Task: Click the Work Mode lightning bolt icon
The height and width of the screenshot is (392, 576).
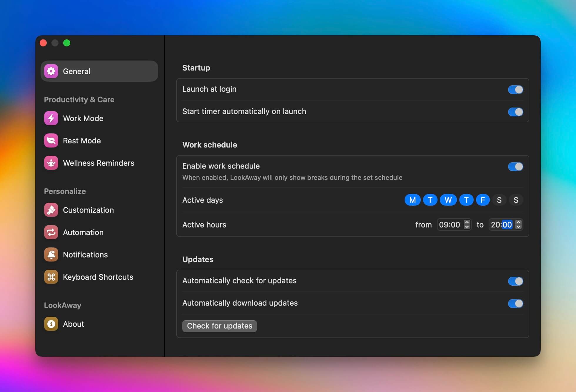Action: pyautogui.click(x=51, y=118)
